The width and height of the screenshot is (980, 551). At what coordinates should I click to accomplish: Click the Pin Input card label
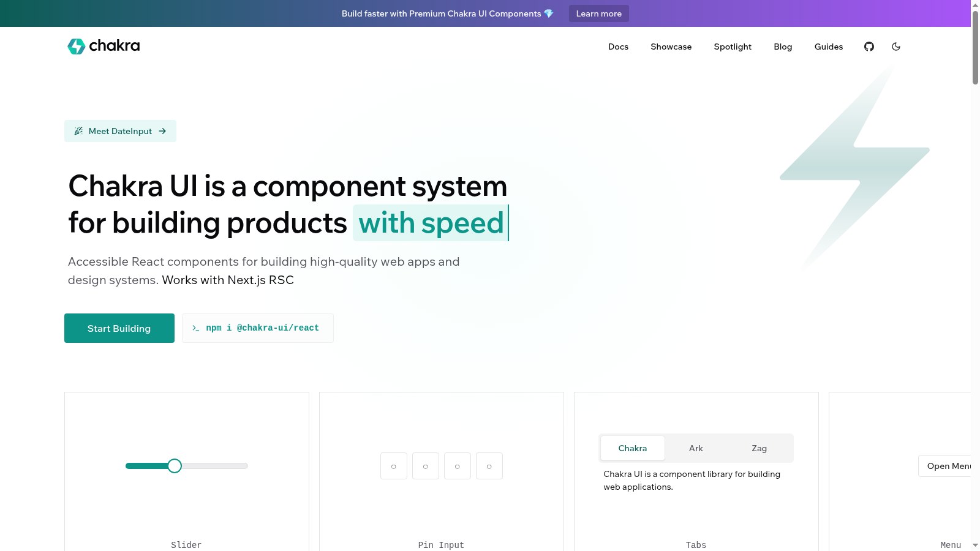pyautogui.click(x=441, y=545)
